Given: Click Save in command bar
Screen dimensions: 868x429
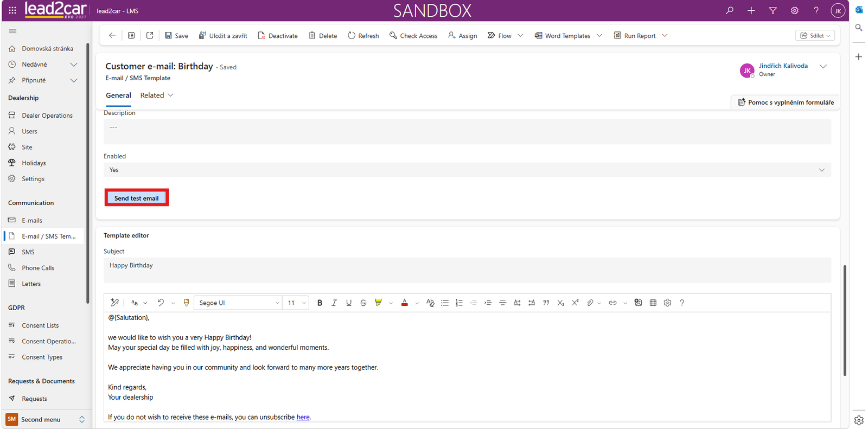Looking at the screenshot, I should (176, 35).
